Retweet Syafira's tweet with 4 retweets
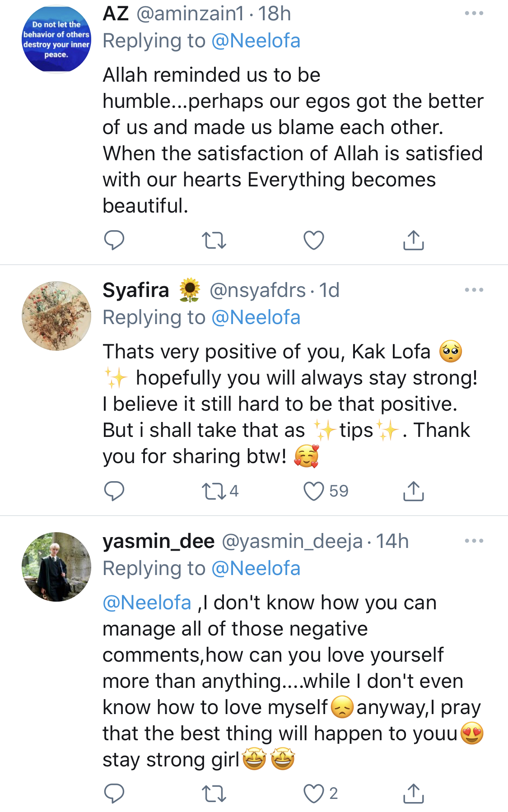 [214, 491]
